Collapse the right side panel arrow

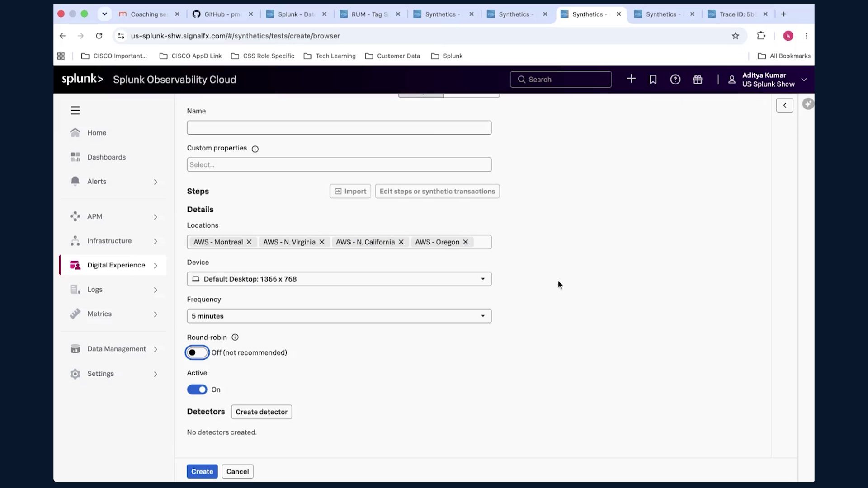pyautogui.click(x=785, y=105)
